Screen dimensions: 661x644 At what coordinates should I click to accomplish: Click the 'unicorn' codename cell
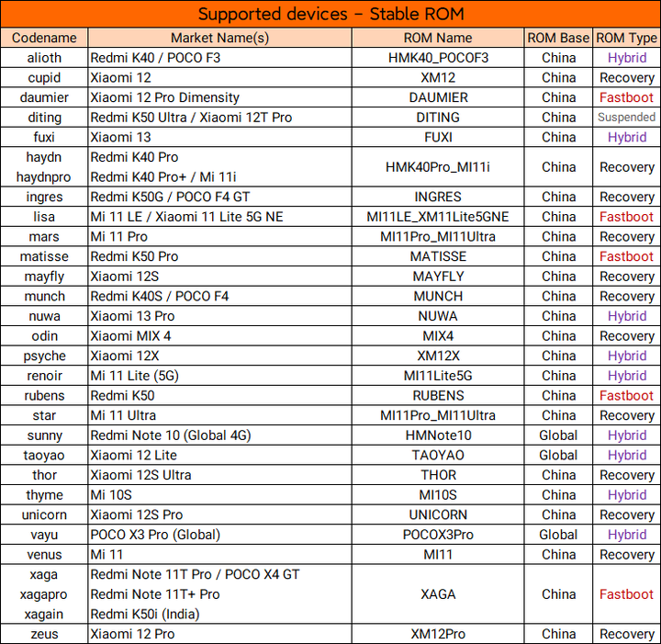click(x=44, y=514)
